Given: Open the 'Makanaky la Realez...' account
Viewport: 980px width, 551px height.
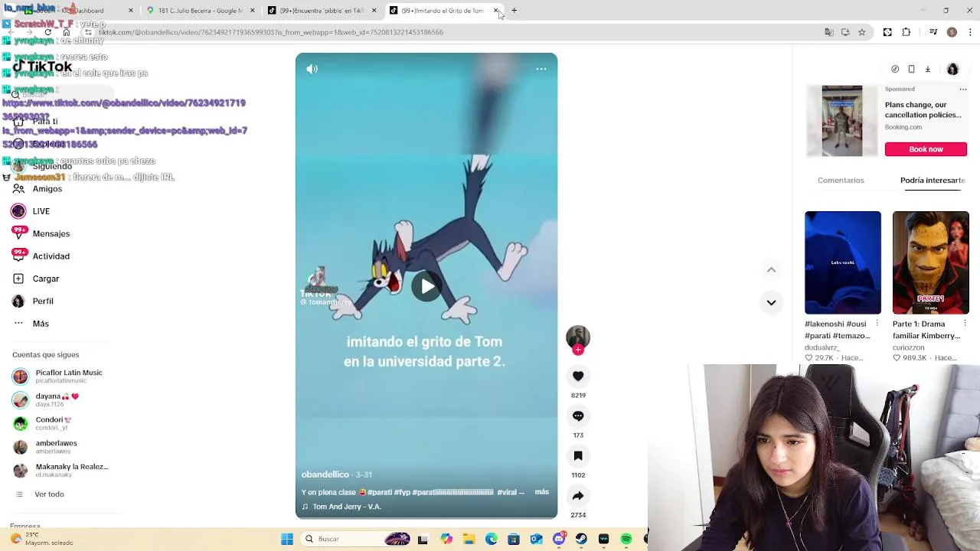Looking at the screenshot, I should pyautogui.click(x=60, y=471).
